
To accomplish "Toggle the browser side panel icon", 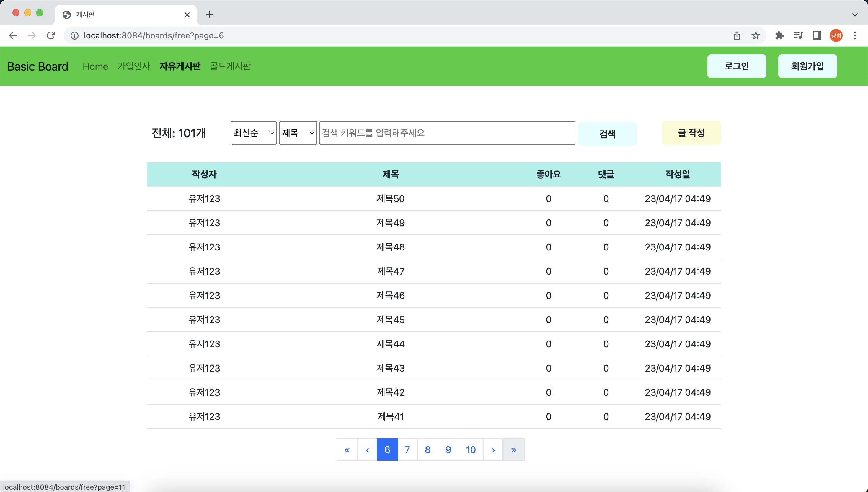I will coord(817,35).
